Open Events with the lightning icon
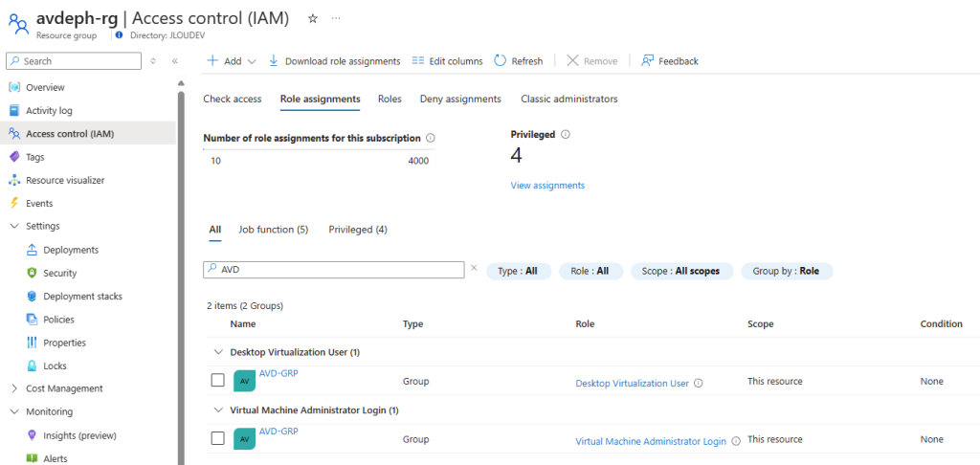This screenshot has height=465, width=980. coord(39,203)
